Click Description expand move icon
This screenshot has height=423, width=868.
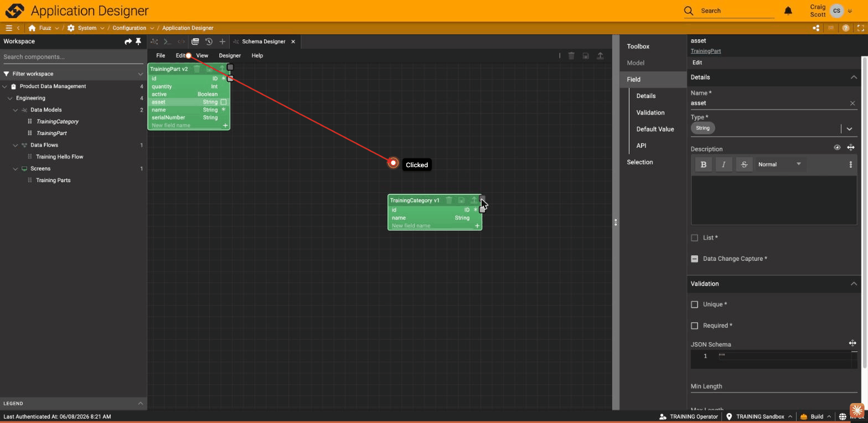(851, 147)
